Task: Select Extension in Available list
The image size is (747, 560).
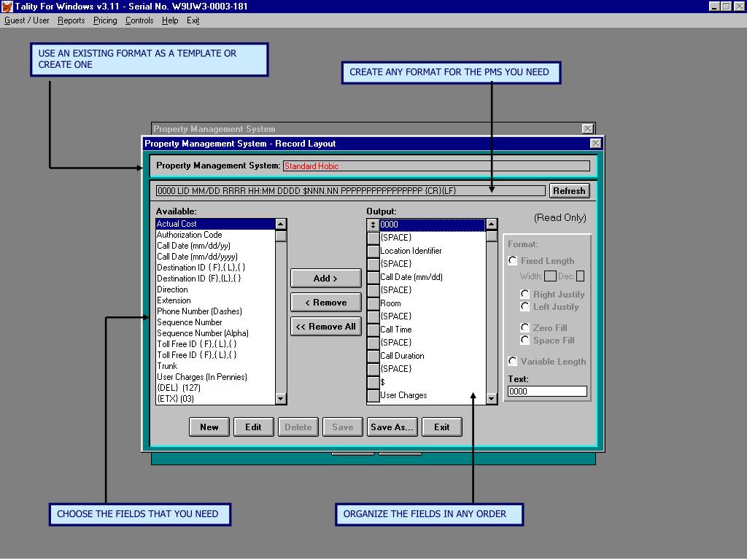Action: click(x=215, y=300)
